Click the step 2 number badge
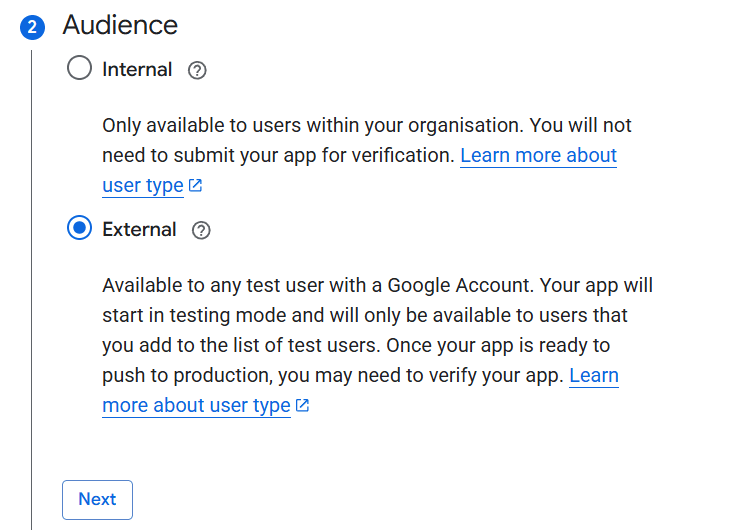Viewport: 752px width, 530px height. [x=32, y=27]
